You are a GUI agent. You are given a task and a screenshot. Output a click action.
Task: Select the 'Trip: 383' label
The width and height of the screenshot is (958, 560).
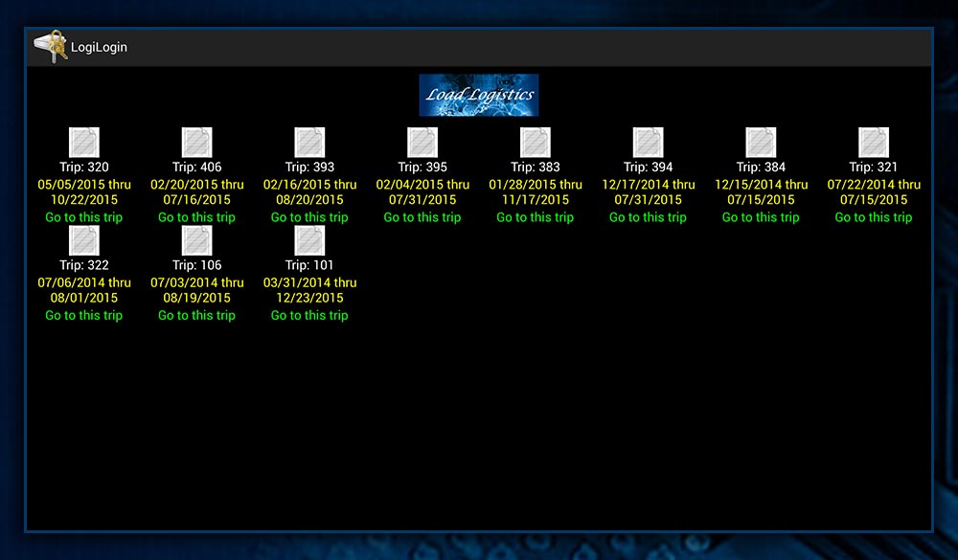(x=536, y=168)
